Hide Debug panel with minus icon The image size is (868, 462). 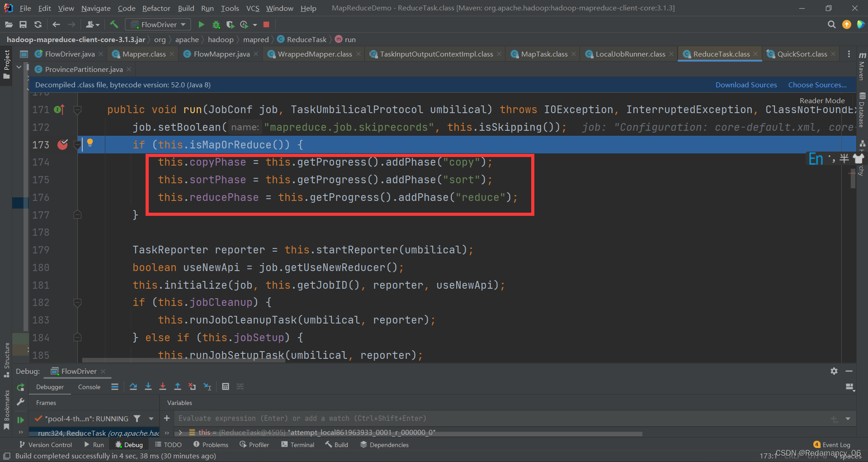click(849, 371)
